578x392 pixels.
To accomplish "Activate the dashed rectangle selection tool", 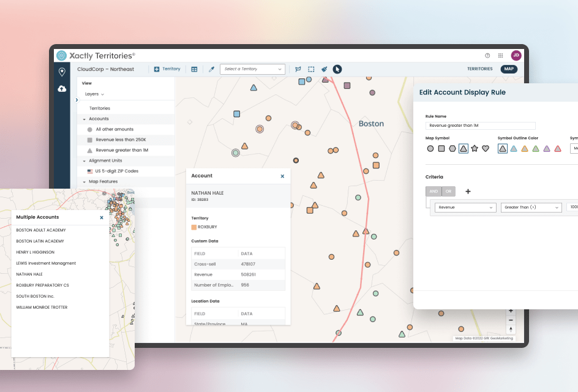I will tap(311, 69).
